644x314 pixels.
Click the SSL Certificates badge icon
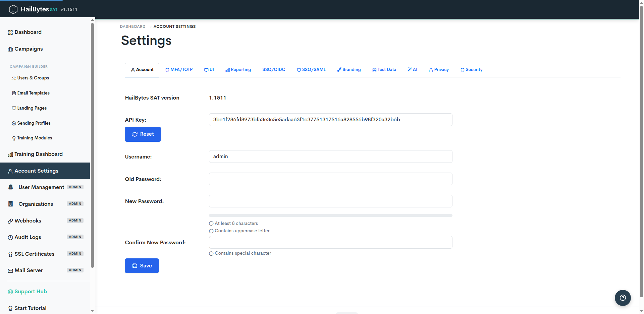coord(10,254)
